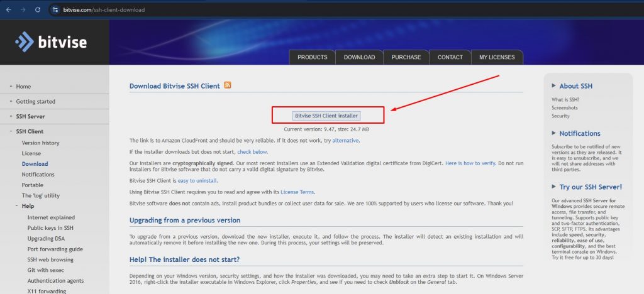Click the Bitvise logo in the header
Viewport: 644px width, 294px height.
click(52, 42)
